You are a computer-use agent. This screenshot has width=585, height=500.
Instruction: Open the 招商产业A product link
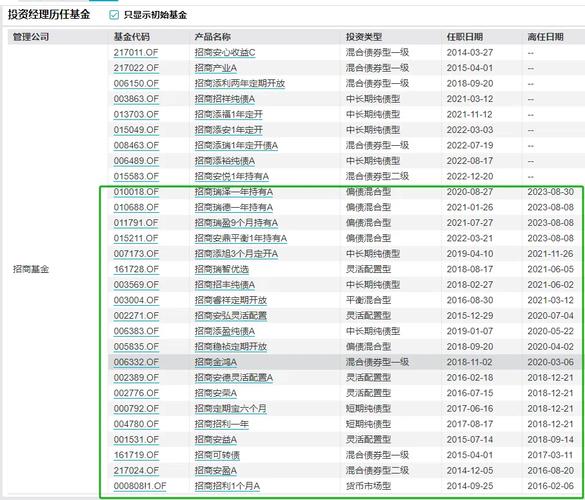tap(216, 68)
